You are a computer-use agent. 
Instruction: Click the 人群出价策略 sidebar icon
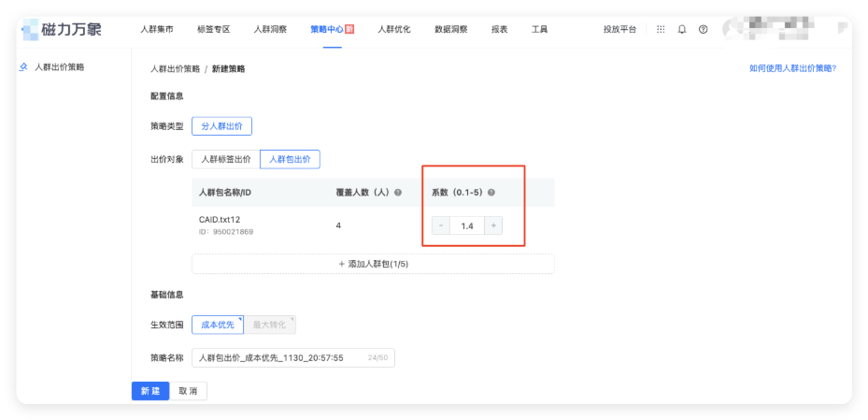[x=23, y=67]
